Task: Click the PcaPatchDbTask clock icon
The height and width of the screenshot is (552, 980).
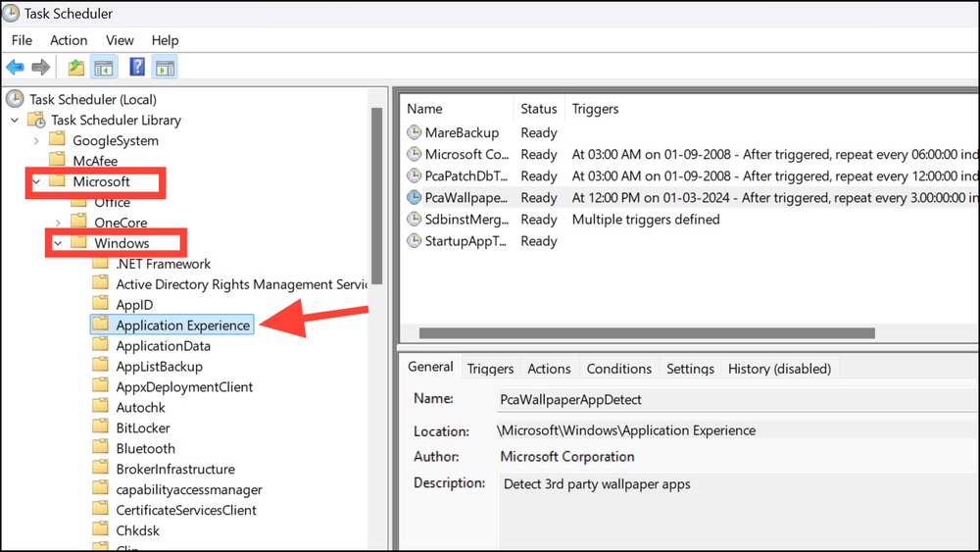Action: click(414, 176)
